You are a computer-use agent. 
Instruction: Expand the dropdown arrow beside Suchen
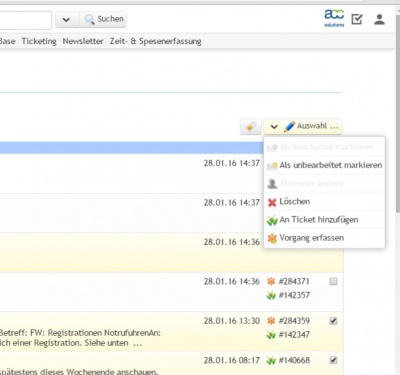(x=66, y=20)
